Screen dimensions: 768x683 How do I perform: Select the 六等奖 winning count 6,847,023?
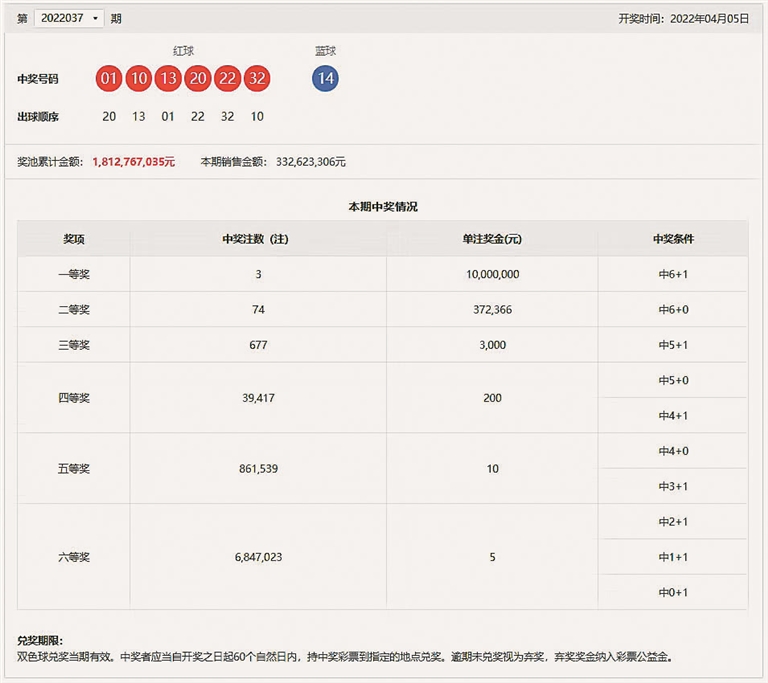click(x=257, y=557)
